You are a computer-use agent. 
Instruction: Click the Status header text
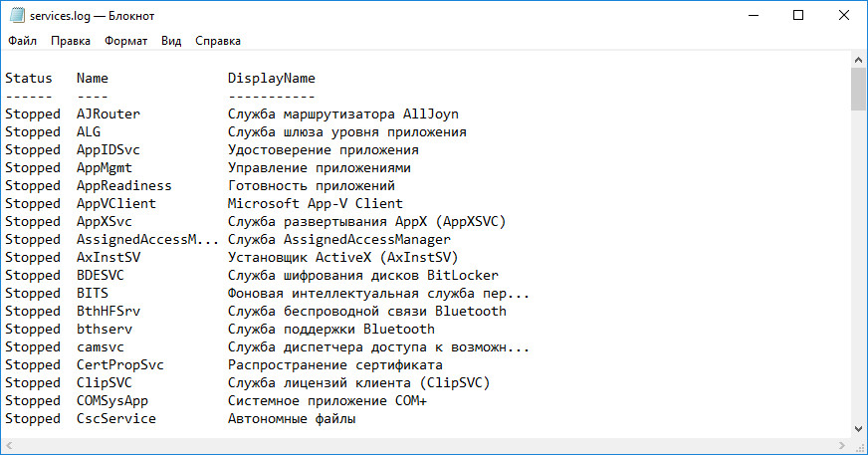pos(29,79)
